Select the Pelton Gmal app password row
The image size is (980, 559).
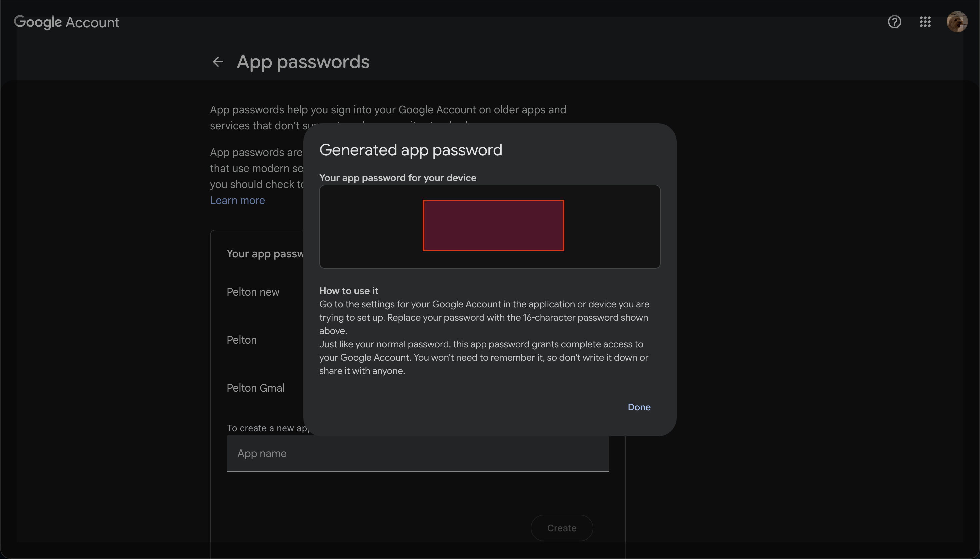tap(255, 388)
